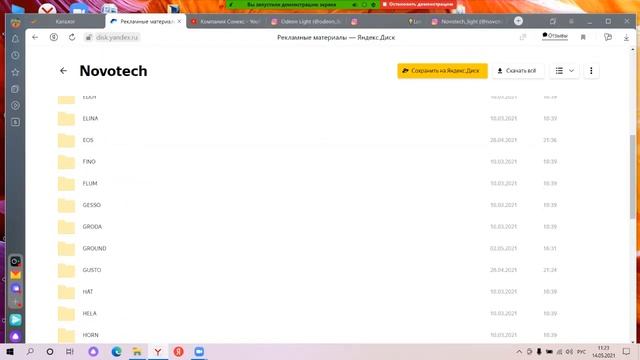Open the HELA folder
Image resolution: width=640 pixels, height=360 pixels.
pos(89,313)
